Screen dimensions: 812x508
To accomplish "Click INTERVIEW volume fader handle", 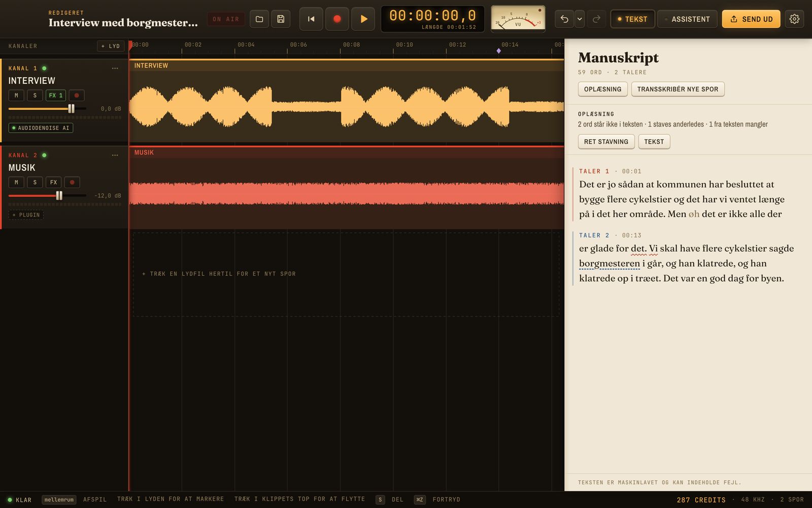I will click(x=72, y=109).
